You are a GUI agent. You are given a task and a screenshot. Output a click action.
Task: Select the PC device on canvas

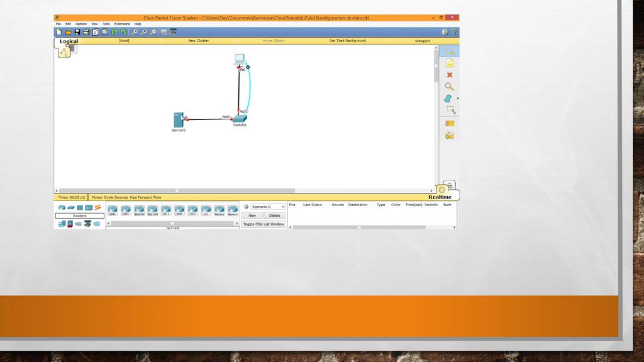click(x=240, y=59)
